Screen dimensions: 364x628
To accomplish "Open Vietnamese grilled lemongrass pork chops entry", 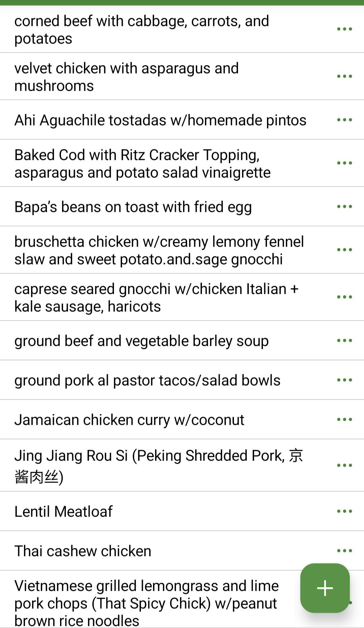I will (146, 603).
